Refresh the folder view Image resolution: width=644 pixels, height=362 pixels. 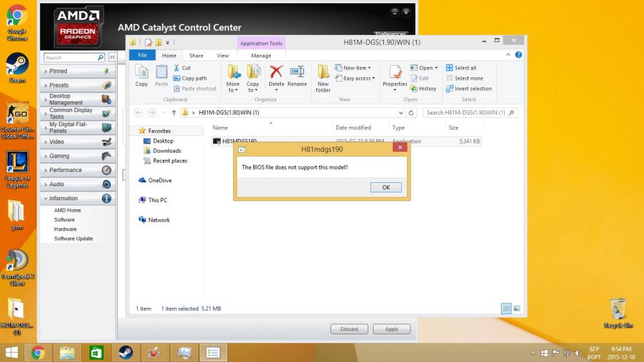point(411,113)
